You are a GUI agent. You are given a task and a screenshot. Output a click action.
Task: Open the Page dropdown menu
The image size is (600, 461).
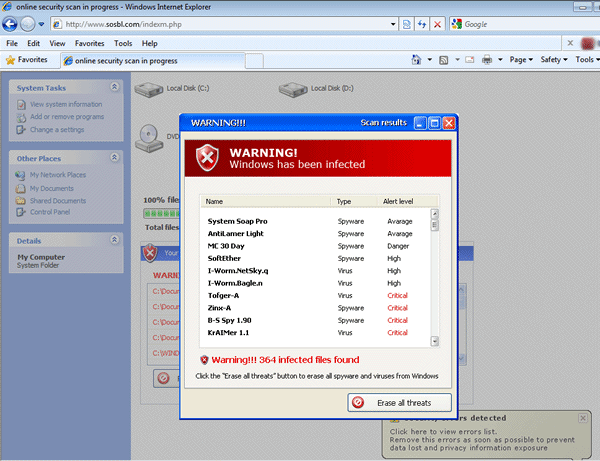[521, 60]
